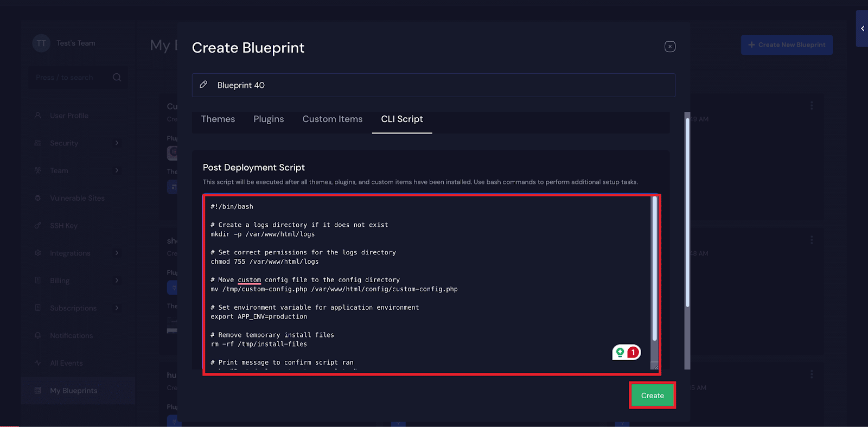Expand the Billing menu chevron
The height and width of the screenshot is (427, 868).
click(x=117, y=281)
